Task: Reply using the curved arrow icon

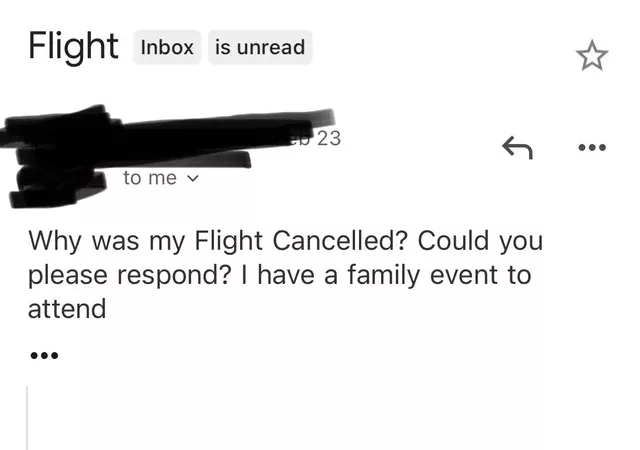Action: (517, 147)
